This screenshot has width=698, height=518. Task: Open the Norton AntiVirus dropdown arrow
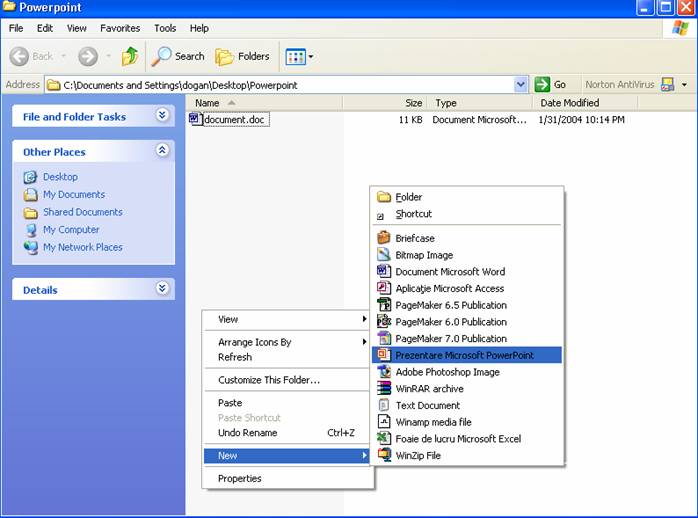(x=684, y=85)
